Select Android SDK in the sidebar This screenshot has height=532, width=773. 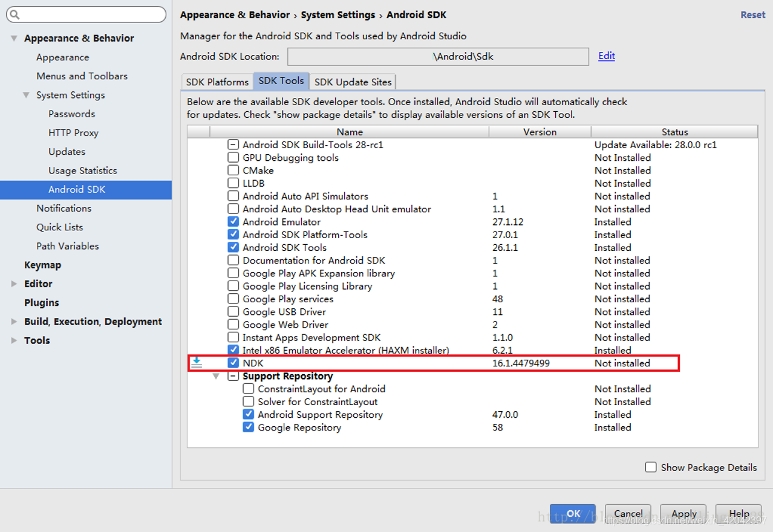[86, 189]
